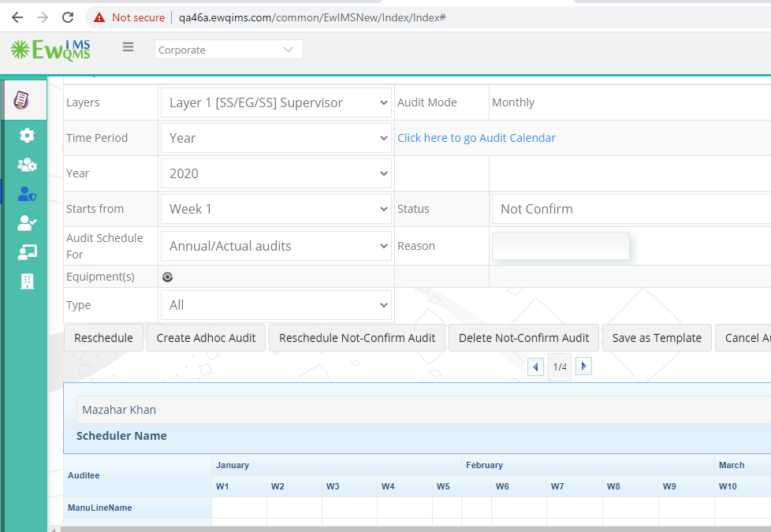
Task: Click the Scheduler Name label
Action: click(x=121, y=436)
